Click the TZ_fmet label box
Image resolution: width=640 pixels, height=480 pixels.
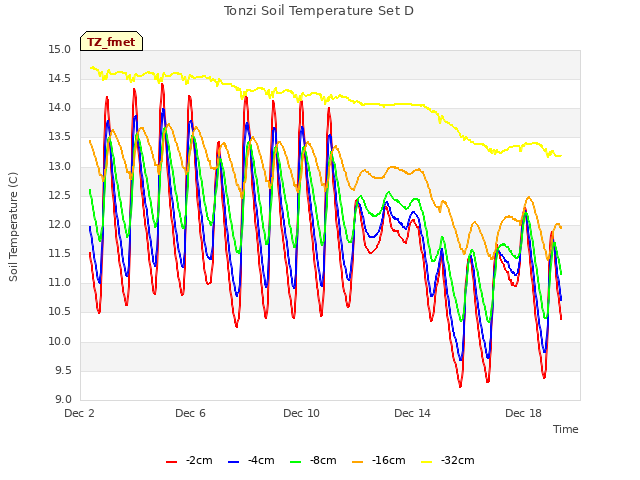[111, 41]
